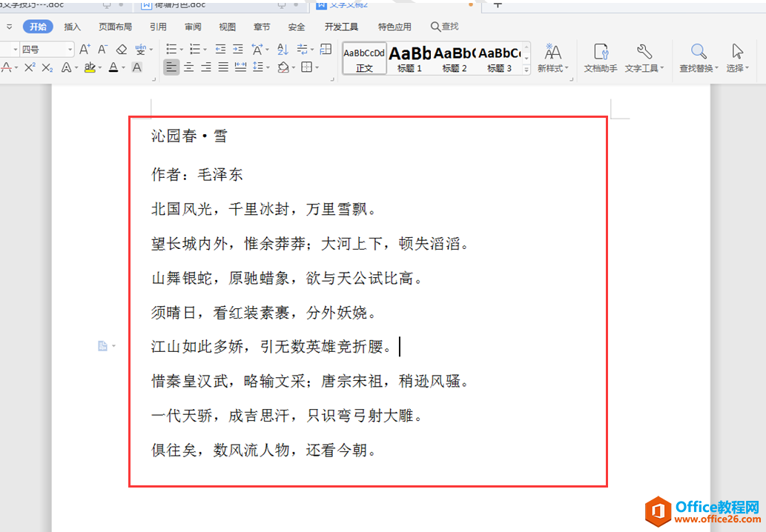The image size is (766, 532).
Task: Click the show/hide paragraph marks icon
Action: coord(303,50)
